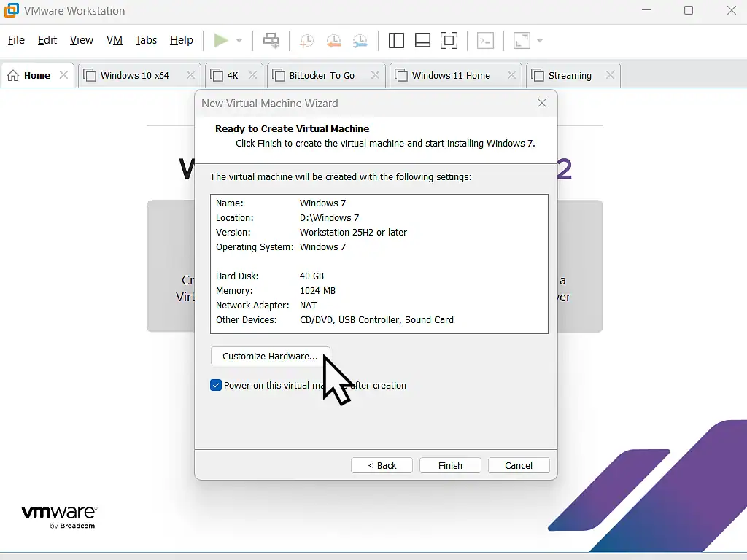Go back to the previous wizard step

pos(382,465)
